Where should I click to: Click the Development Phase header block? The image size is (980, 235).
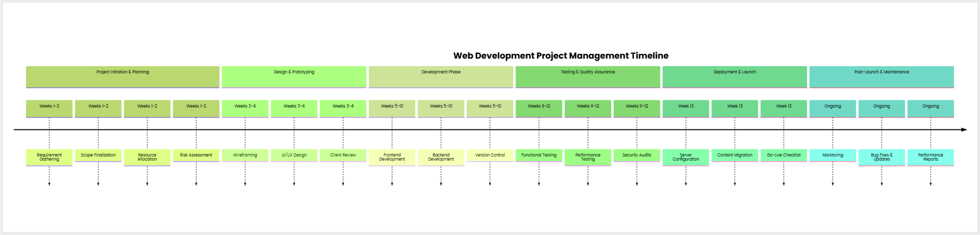(441, 76)
